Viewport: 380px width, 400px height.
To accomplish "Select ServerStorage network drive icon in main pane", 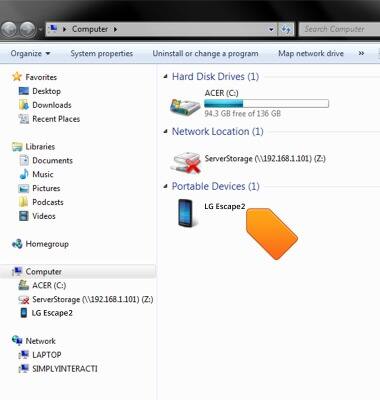I will click(x=186, y=162).
